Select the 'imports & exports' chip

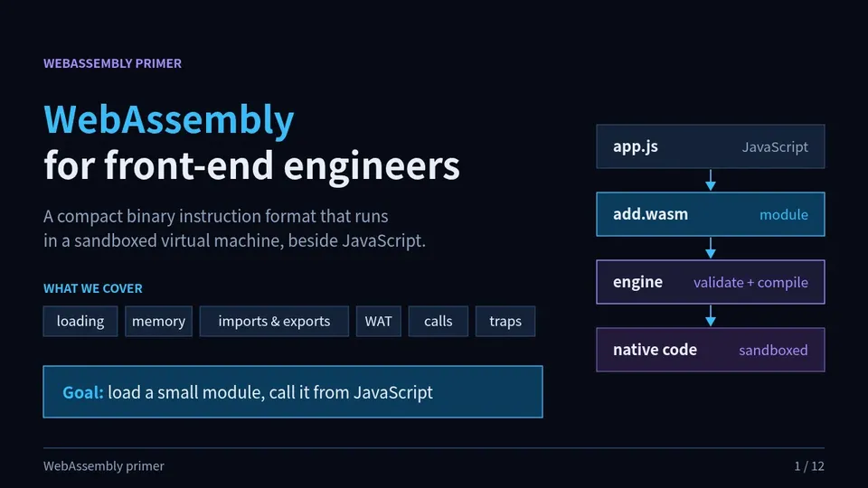pos(274,321)
